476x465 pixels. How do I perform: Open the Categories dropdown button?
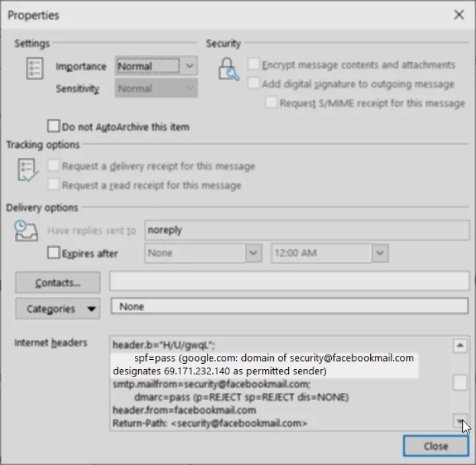coord(58,309)
